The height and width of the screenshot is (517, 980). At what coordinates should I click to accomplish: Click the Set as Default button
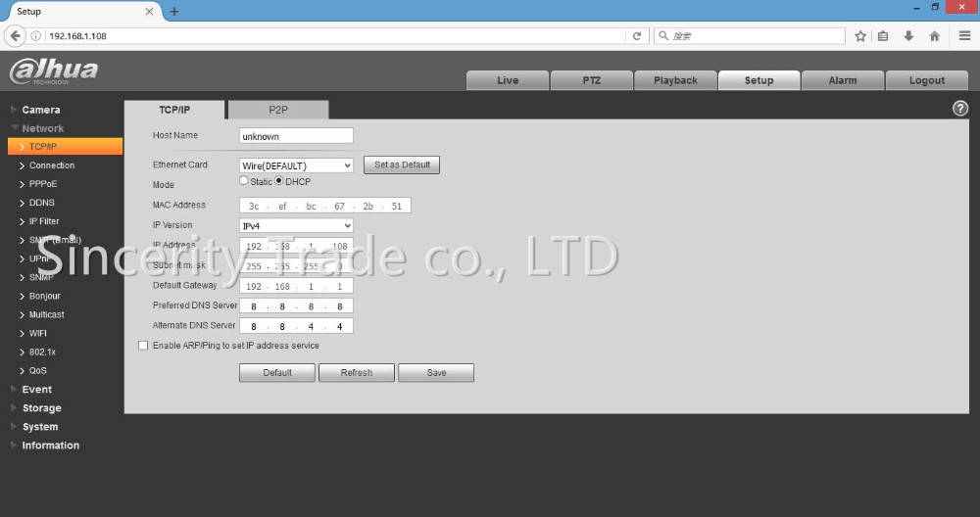[402, 164]
